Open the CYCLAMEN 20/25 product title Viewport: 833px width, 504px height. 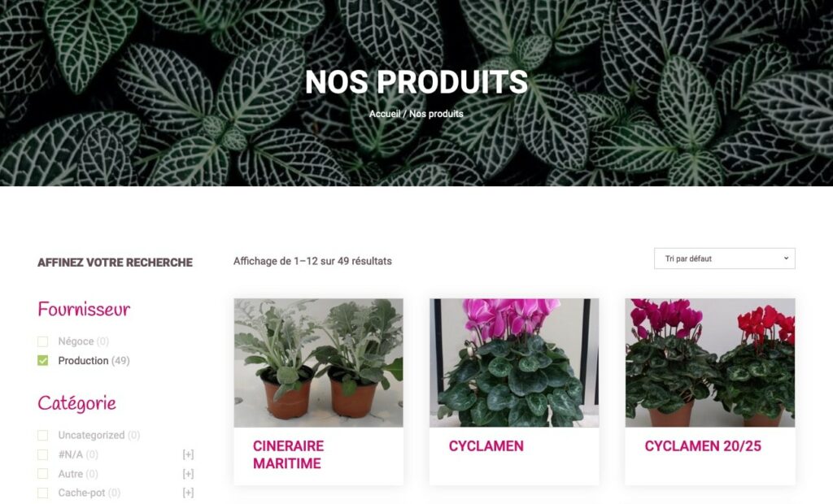click(x=703, y=446)
